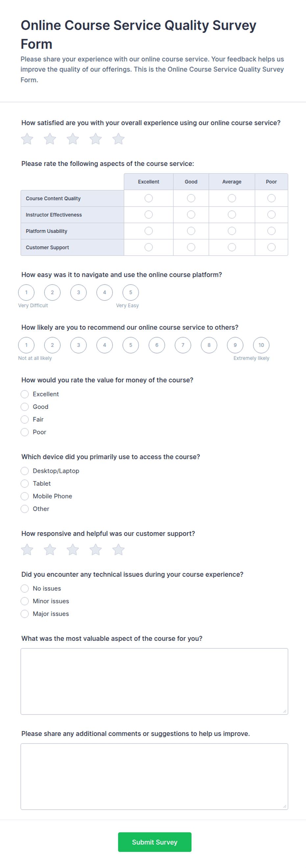Click the most valuable aspect text area
The image size is (306, 868).
coord(154,681)
